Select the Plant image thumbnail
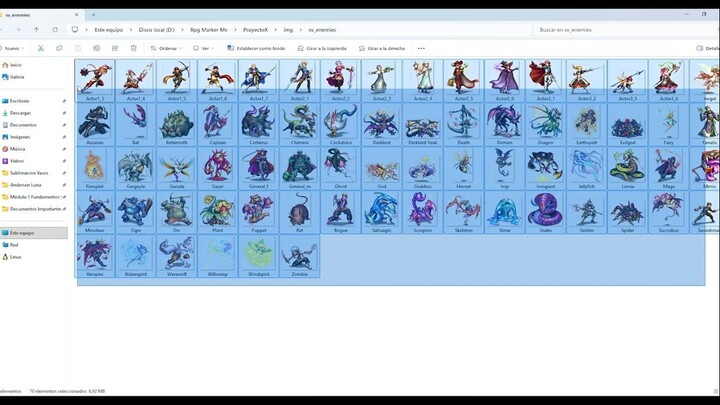This screenshot has height=405, width=720. (x=218, y=212)
